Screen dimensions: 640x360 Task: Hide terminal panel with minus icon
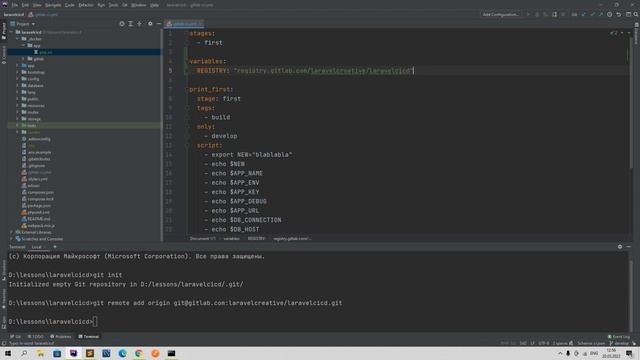[629, 247]
